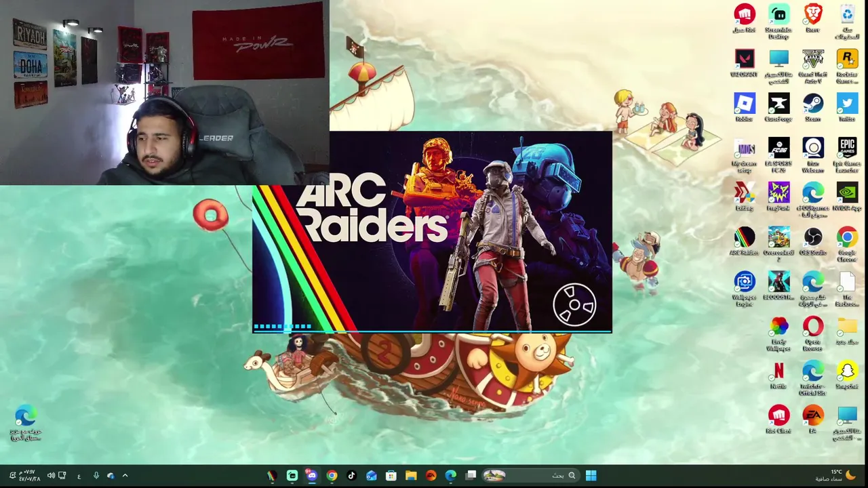868x488 pixels.
Task: Open File Explorer from the taskbar
Action: (411, 476)
